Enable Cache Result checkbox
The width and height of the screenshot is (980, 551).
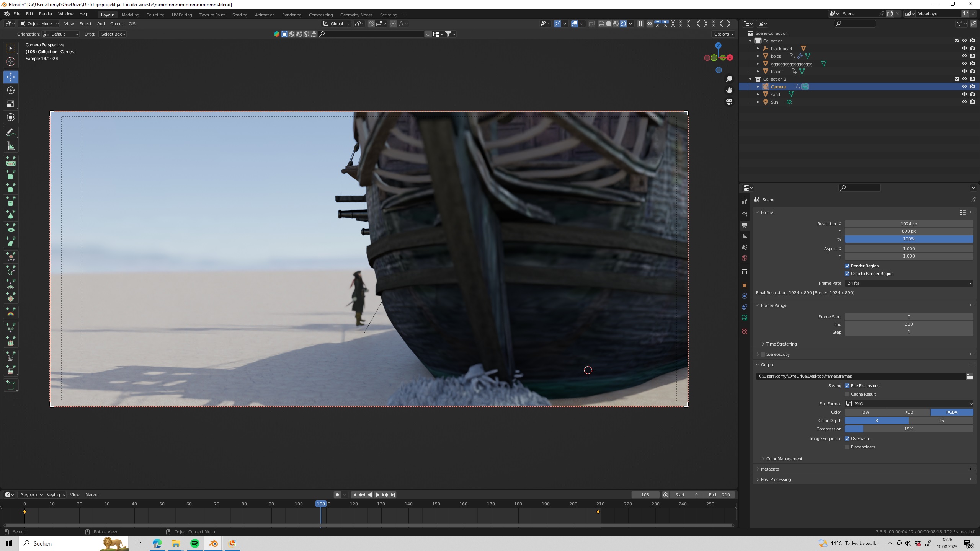[x=847, y=394]
